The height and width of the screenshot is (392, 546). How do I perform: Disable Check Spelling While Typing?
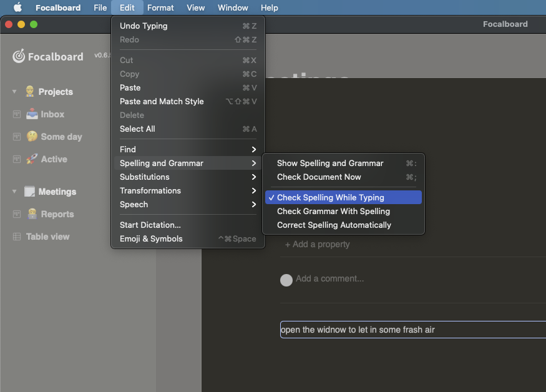click(343, 198)
